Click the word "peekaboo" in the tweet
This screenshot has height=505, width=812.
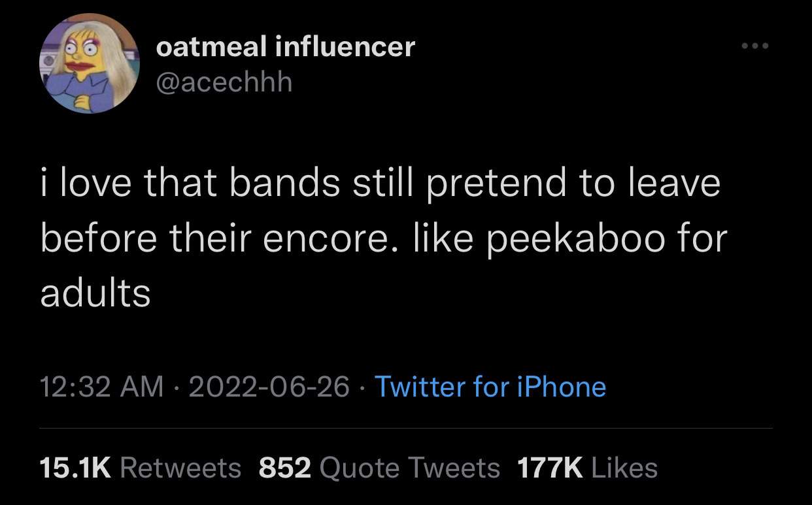coord(568,238)
